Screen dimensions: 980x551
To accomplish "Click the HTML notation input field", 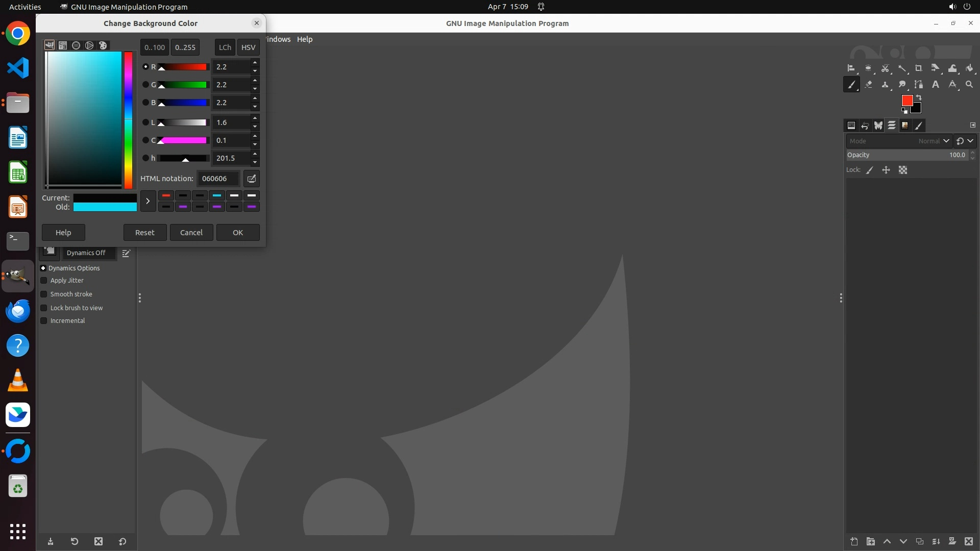I will pos(218,179).
